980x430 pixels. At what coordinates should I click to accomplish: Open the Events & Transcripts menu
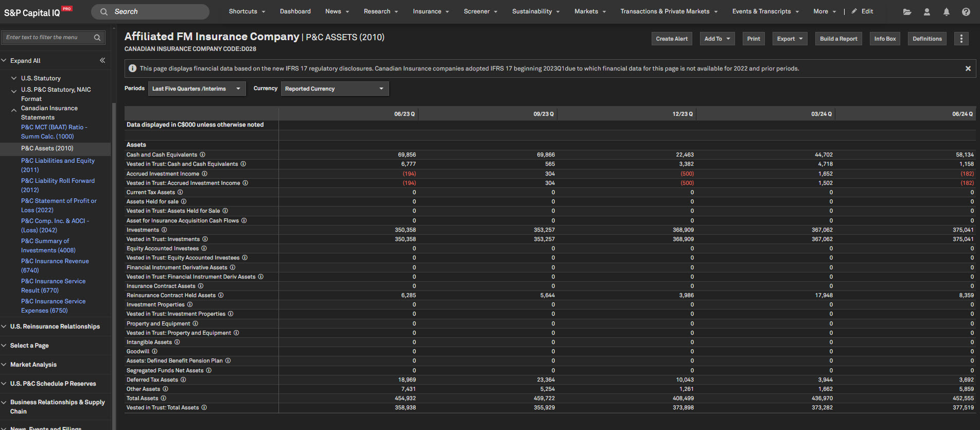[x=765, y=11]
